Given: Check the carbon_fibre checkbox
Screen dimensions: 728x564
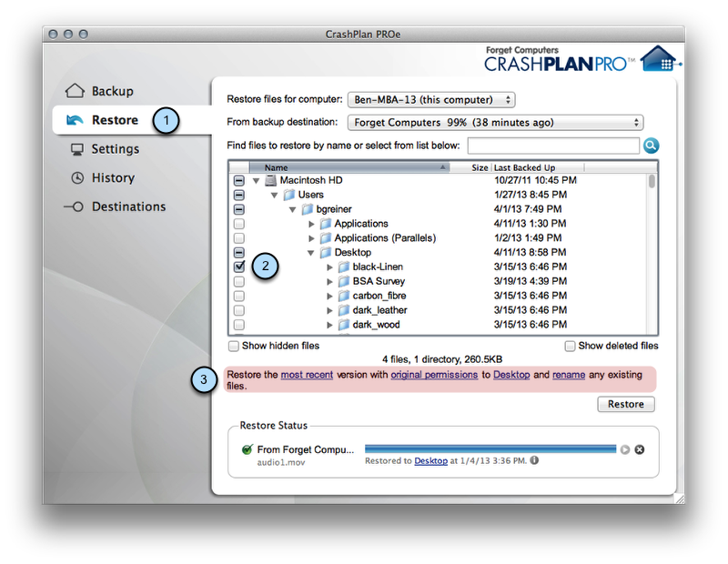Looking at the screenshot, I should (239, 296).
